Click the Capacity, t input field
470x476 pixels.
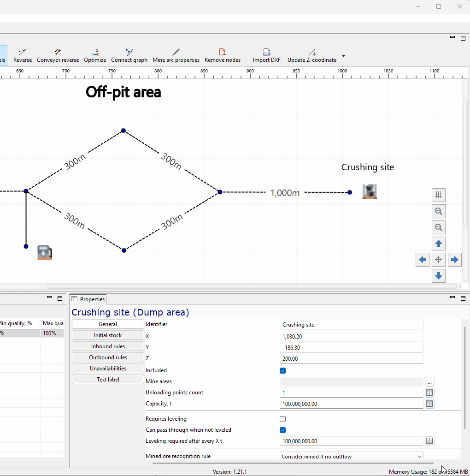pos(351,404)
